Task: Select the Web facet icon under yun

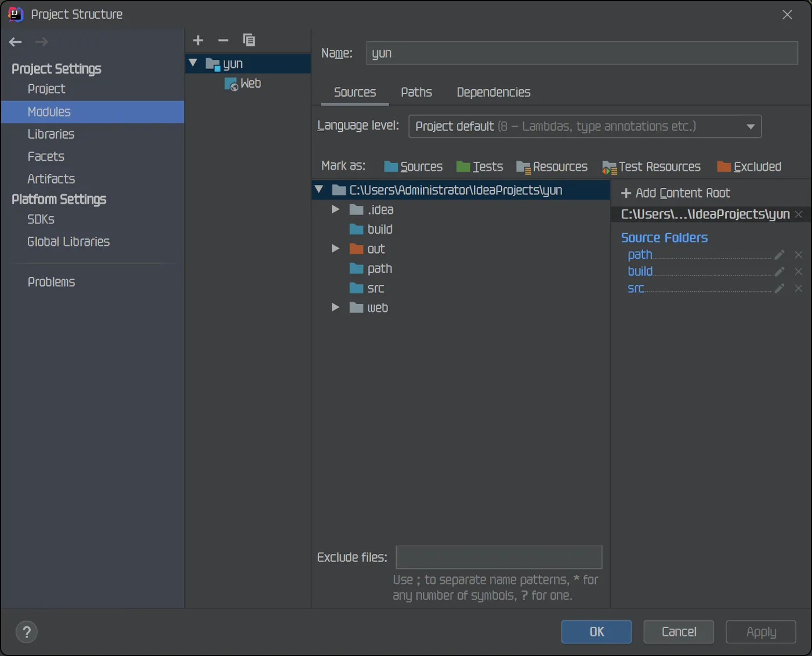Action: tap(231, 84)
